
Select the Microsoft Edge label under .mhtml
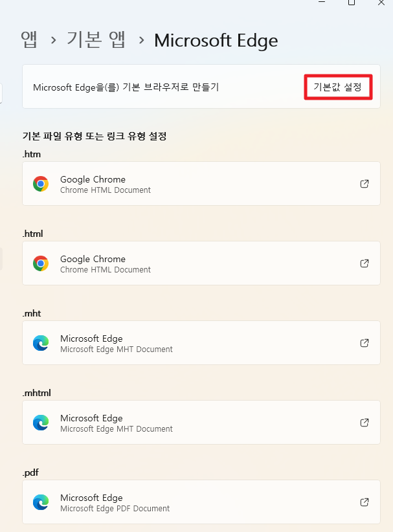coord(91,418)
